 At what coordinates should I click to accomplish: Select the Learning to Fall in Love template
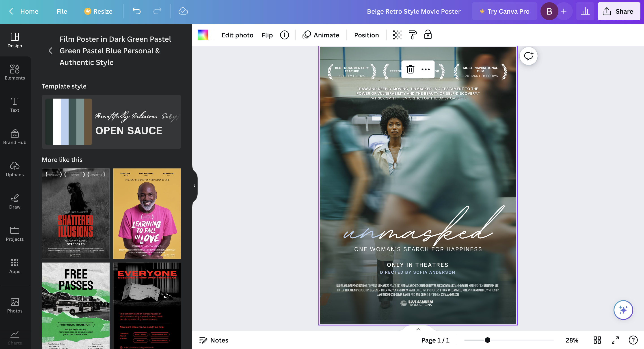coord(147,213)
